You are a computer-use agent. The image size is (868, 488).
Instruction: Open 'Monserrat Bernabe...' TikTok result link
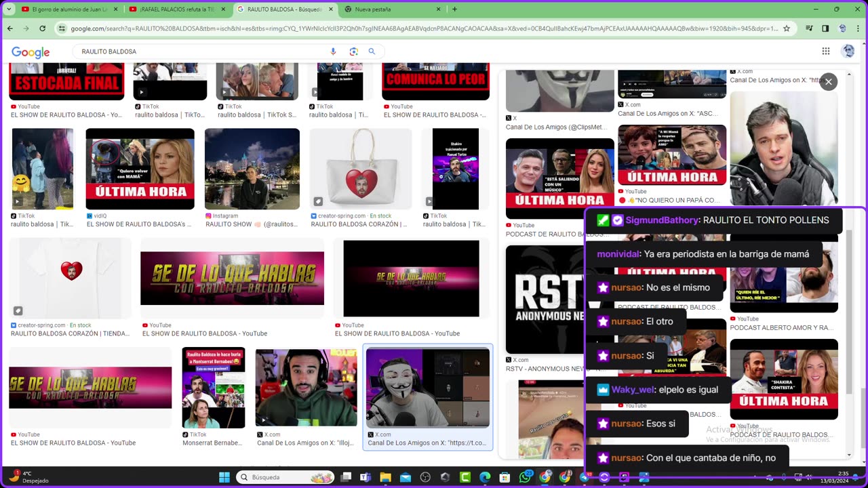(x=212, y=443)
